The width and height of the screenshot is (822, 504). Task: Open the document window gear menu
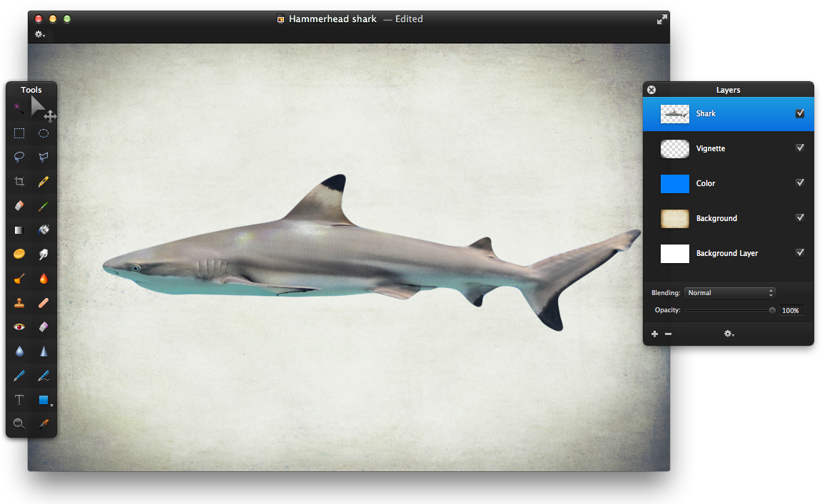click(40, 35)
